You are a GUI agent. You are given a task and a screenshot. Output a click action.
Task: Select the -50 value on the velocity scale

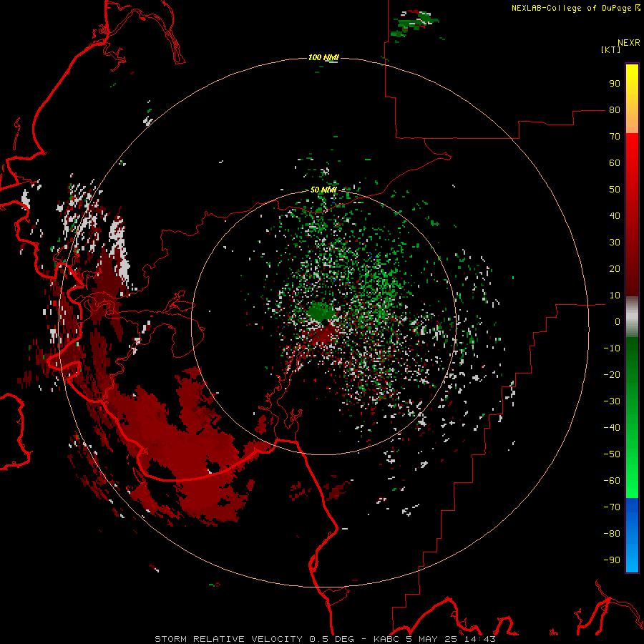612,454
